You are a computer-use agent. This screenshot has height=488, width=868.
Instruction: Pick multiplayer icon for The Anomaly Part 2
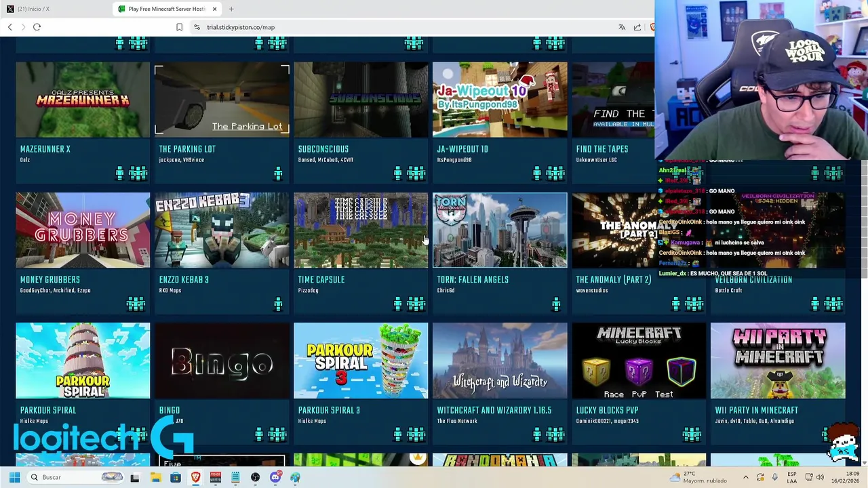(694, 304)
